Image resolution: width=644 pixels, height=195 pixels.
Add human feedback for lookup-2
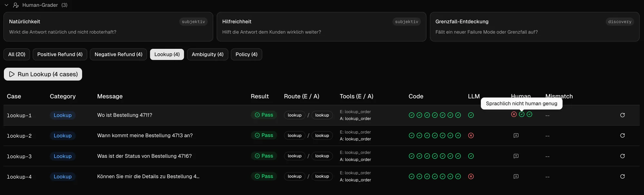tap(516, 136)
